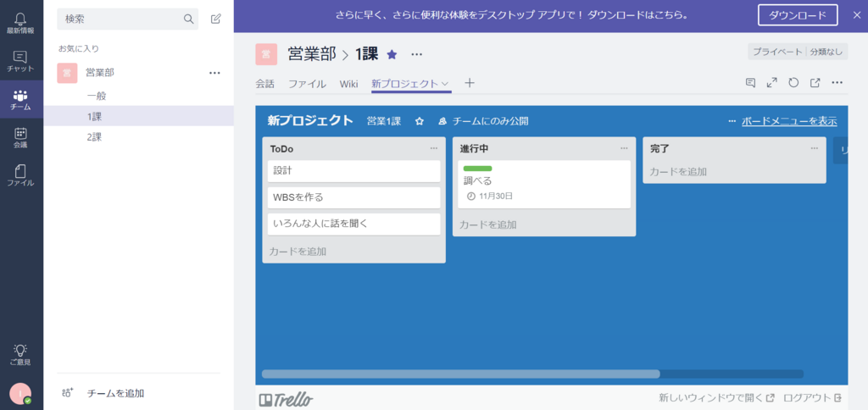The width and height of the screenshot is (868, 410).
Task: Click 新しいウィンドウで開く link
Action: pos(717,398)
